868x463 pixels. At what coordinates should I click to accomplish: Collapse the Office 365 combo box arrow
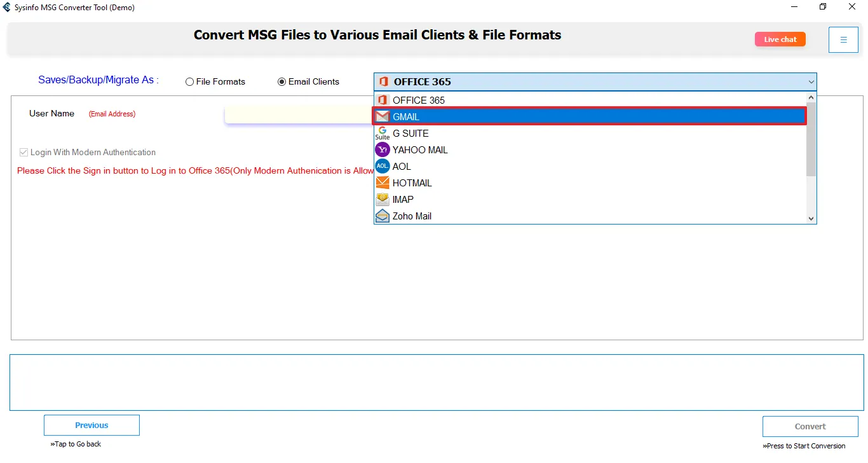[811, 82]
